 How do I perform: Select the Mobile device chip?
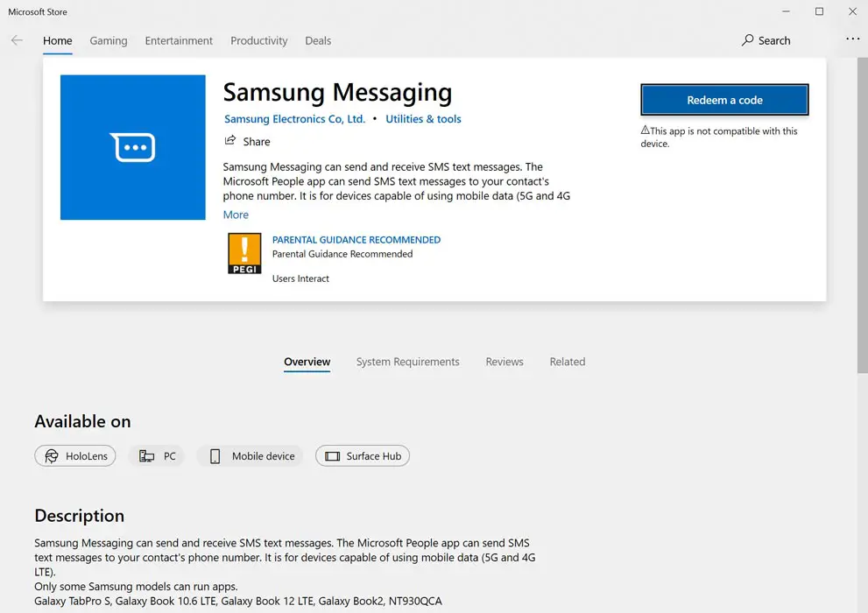[x=250, y=456]
